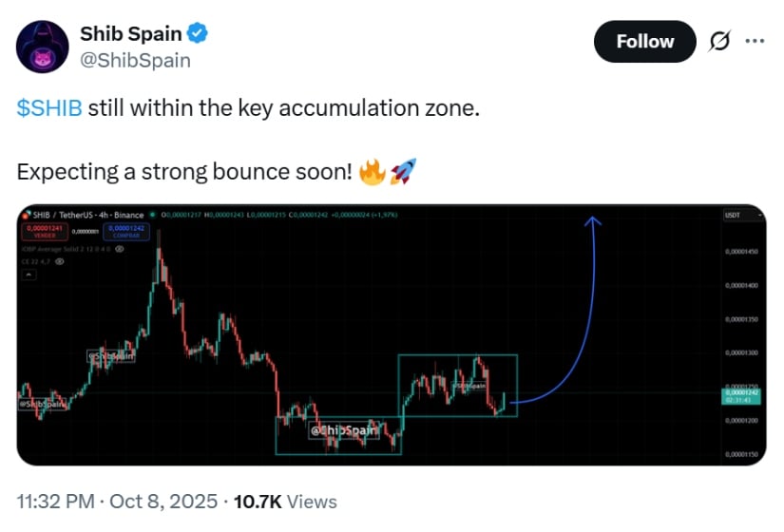Click the green current price label on axis

(x=743, y=393)
